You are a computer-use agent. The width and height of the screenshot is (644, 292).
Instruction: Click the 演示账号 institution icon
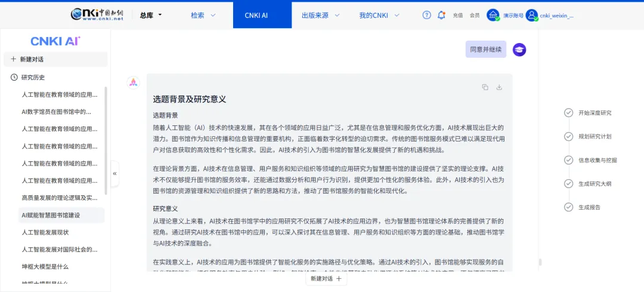(493, 15)
